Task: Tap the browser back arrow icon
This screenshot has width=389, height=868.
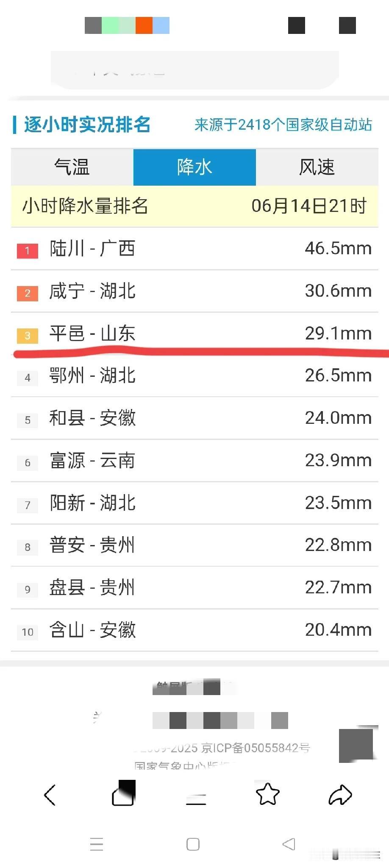Action: [x=50, y=795]
